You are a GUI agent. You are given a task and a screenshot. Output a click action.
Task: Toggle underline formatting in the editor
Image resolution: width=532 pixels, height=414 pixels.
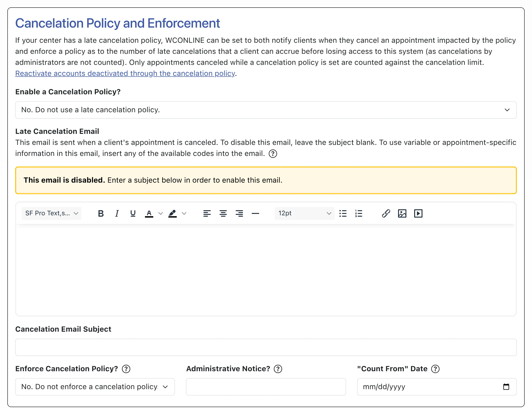pyautogui.click(x=133, y=213)
